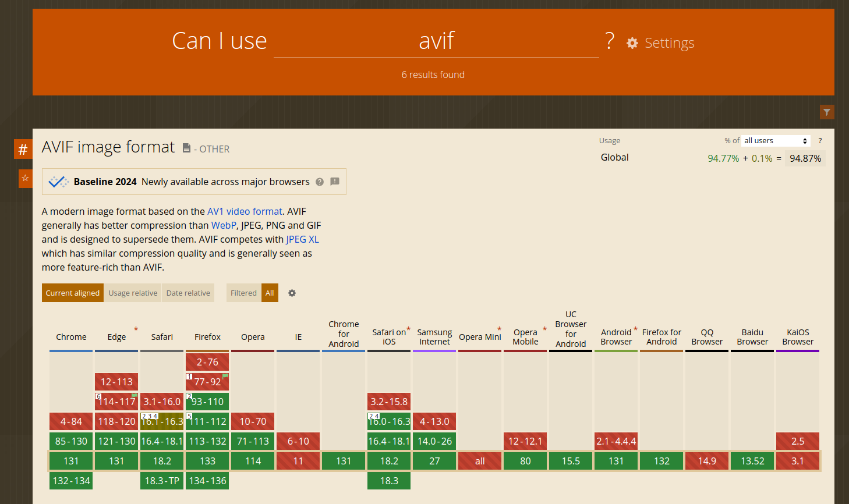The image size is (849, 504).
Task: Click the Edge column header
Action: click(116, 337)
